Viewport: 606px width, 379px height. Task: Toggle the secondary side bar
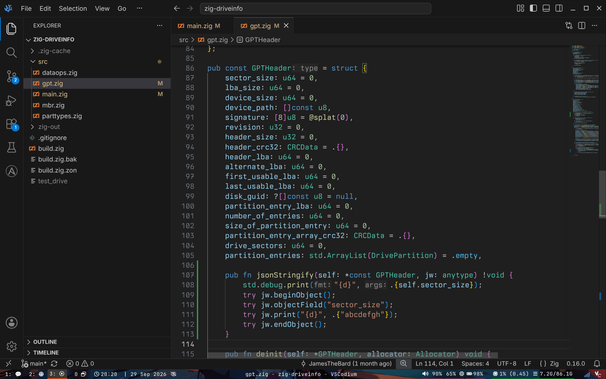pyautogui.click(x=559, y=8)
